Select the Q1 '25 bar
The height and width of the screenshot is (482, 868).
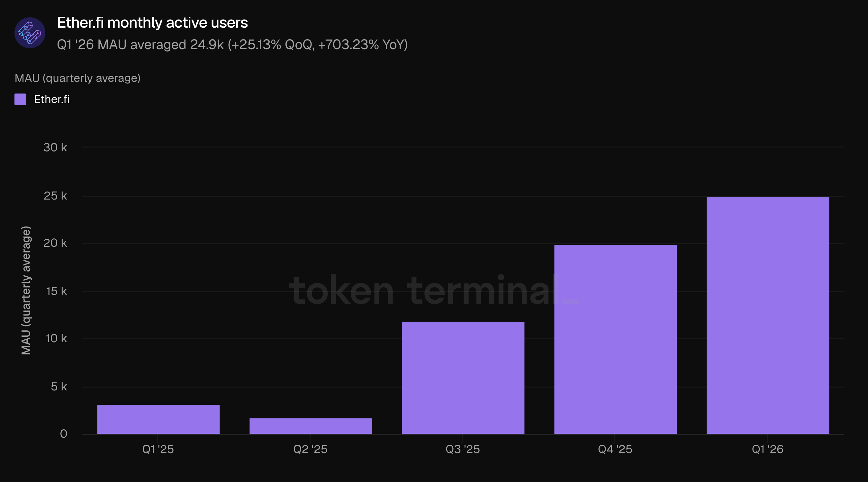point(158,419)
